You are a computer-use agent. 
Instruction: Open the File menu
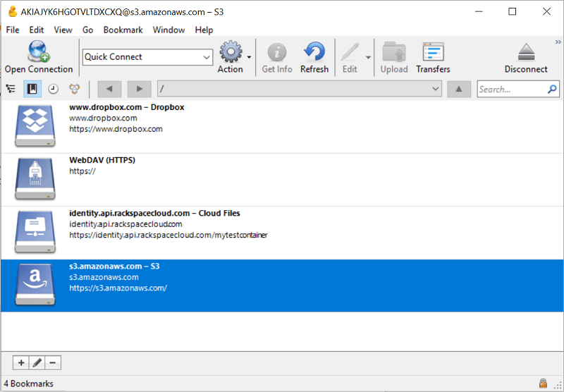pyautogui.click(x=13, y=30)
